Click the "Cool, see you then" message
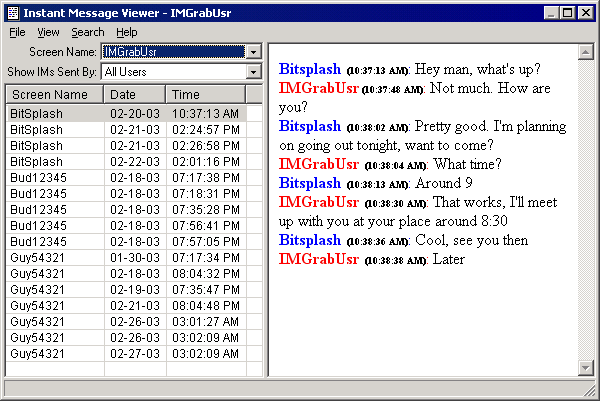 471,240
